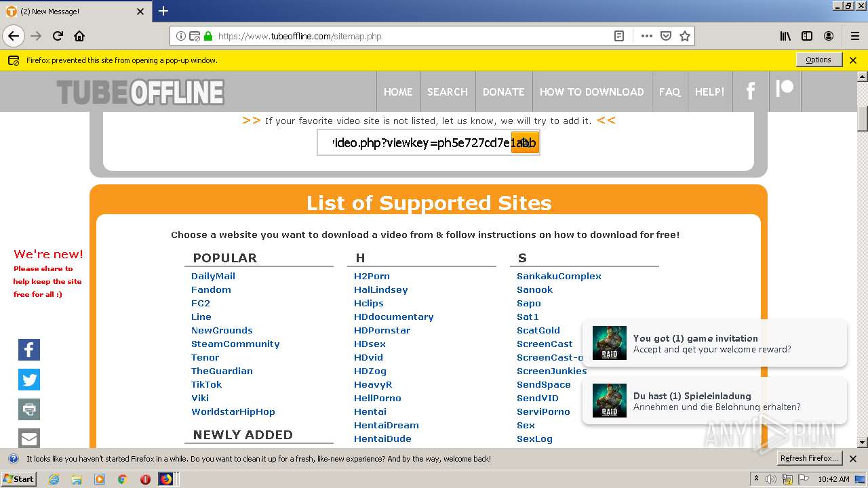Select the '(2) New Message!' browser tab

point(75,12)
